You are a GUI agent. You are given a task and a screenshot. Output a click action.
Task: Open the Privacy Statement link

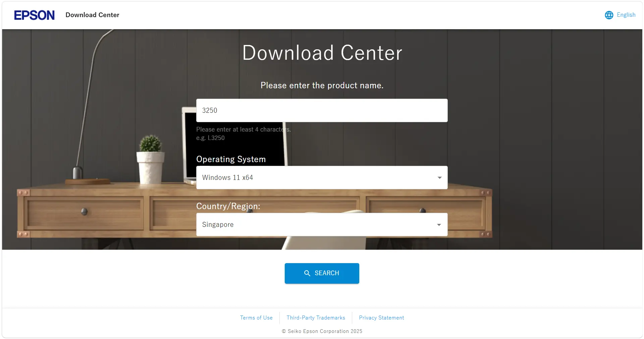[381, 318]
